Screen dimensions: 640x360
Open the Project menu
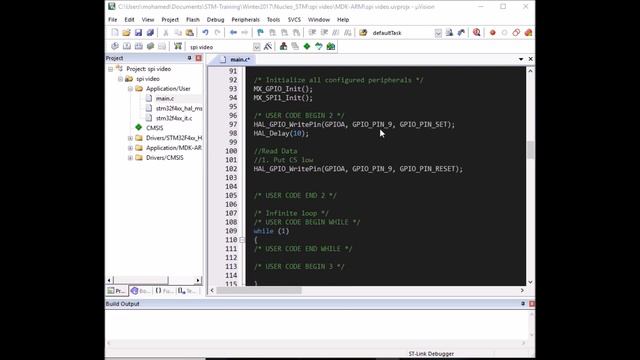pos(170,20)
